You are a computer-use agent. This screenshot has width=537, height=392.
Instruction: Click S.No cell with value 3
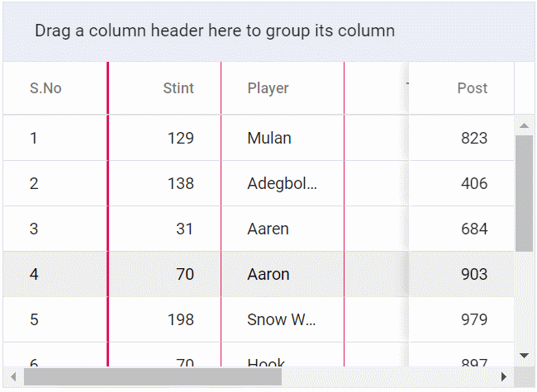click(34, 229)
